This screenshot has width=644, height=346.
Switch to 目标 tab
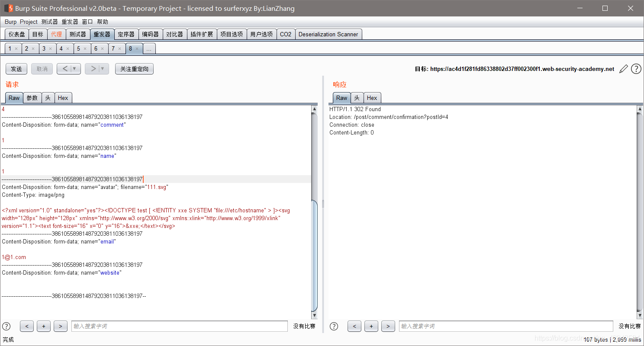coord(38,34)
